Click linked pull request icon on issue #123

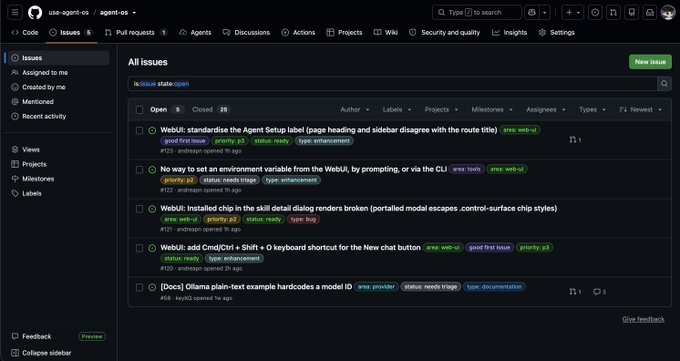[x=575, y=140]
